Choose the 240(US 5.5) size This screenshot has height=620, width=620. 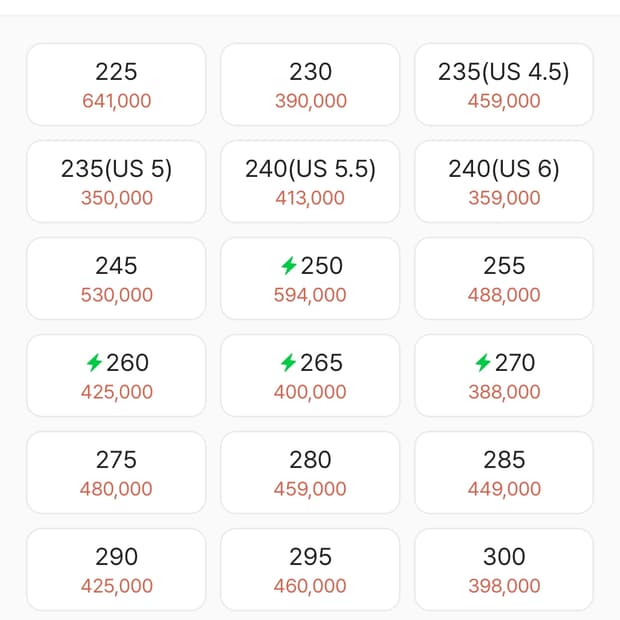pyautogui.click(x=310, y=181)
